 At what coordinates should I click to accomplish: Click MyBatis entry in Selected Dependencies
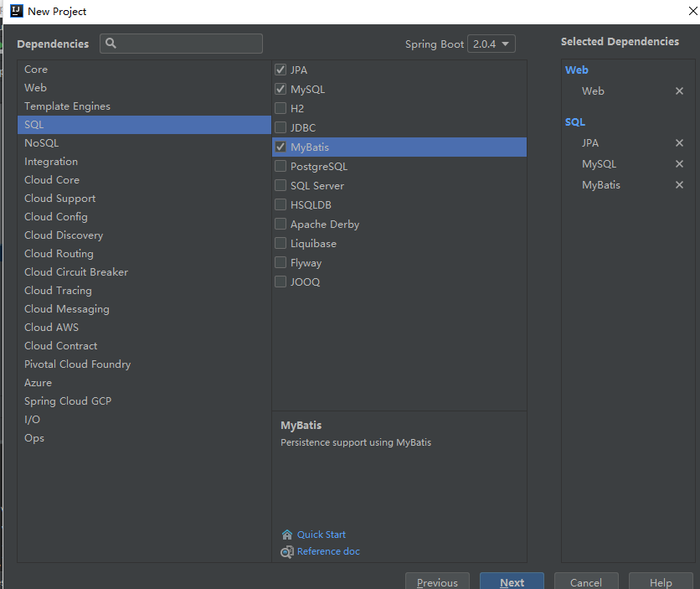(601, 185)
